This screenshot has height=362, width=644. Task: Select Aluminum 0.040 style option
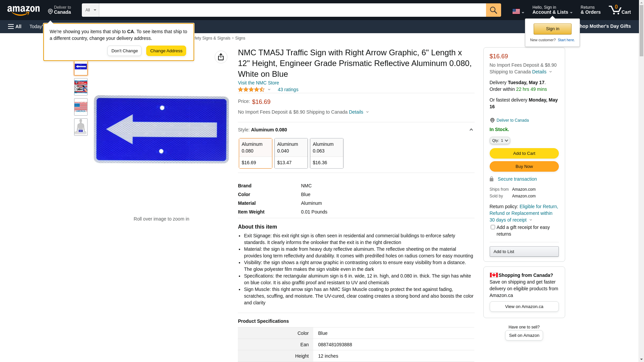(291, 153)
